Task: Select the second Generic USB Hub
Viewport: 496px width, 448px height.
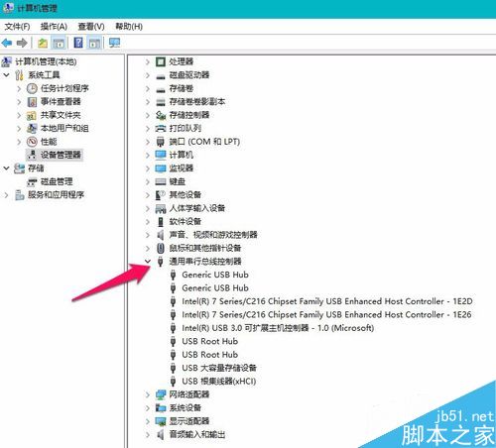Action: [x=215, y=288]
